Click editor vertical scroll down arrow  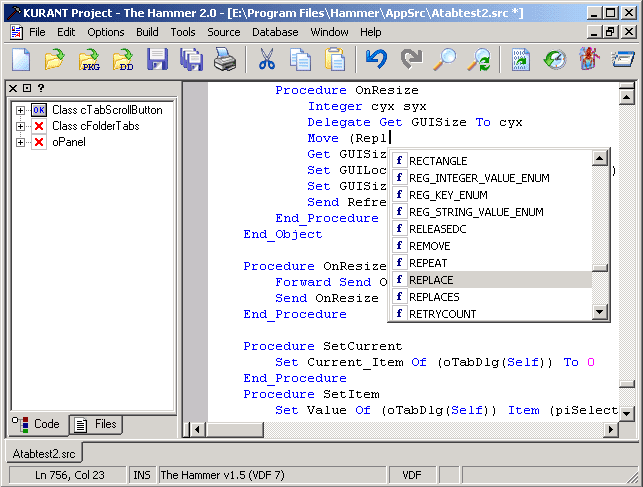pos(627,413)
